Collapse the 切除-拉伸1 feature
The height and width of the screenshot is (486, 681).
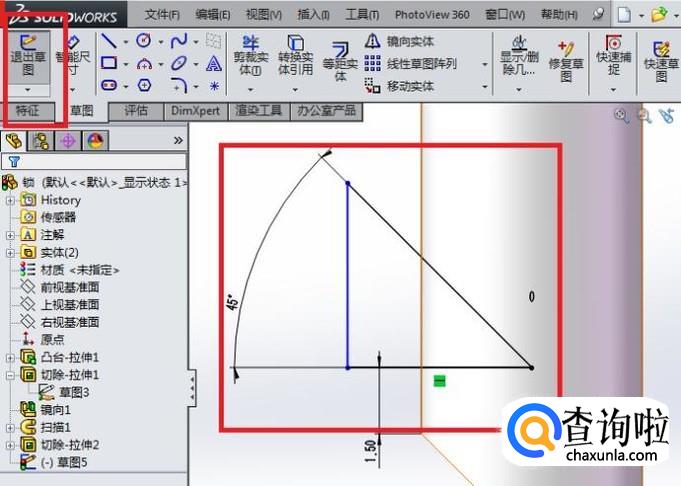[x=10, y=375]
